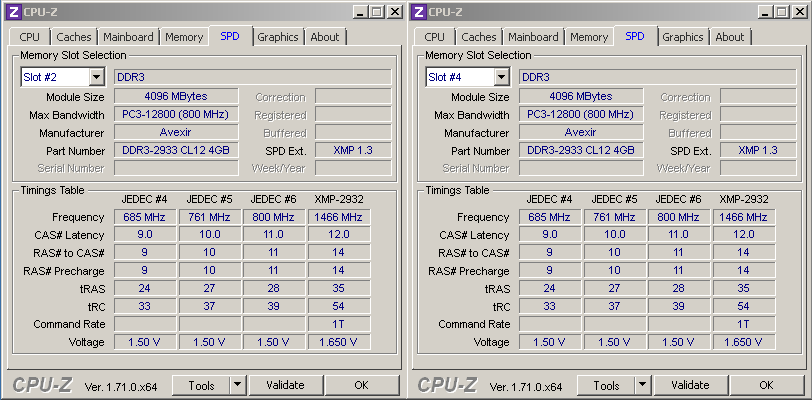Click 1.650 V voltage in Slot #4 window
Screen dimensions: 812x400
[744, 342]
